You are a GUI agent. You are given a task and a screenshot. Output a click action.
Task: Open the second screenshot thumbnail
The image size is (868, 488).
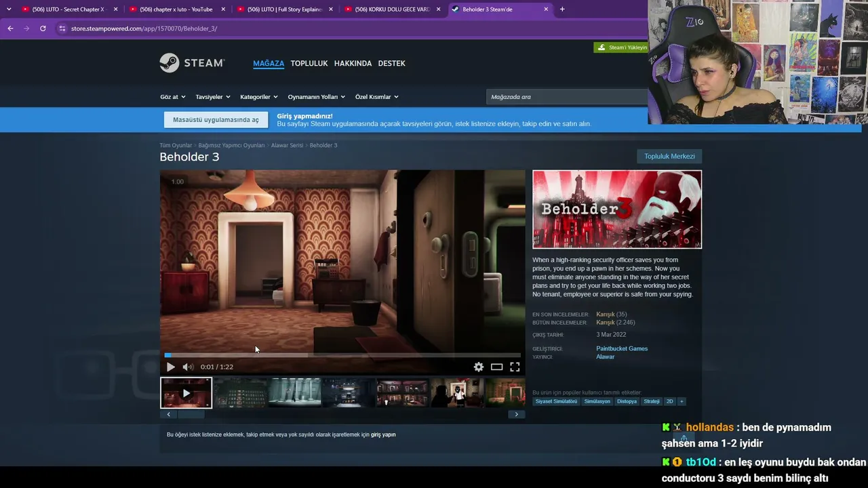240,393
